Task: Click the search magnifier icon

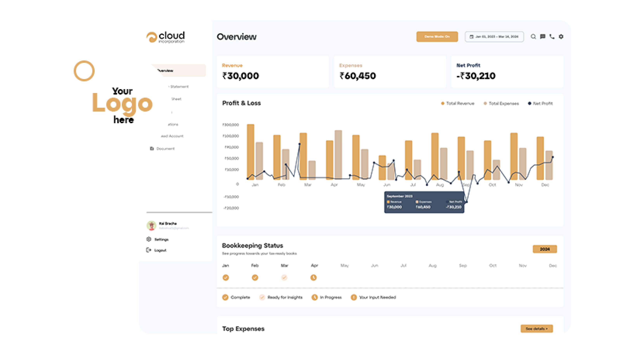Action: 533,37
